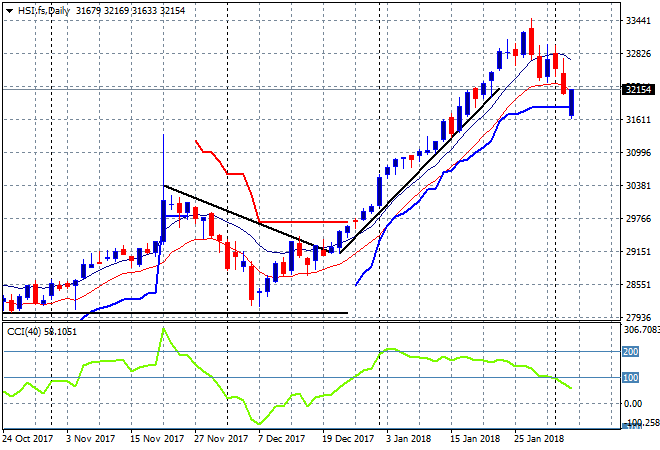
Task: Click the 33441 price axis label
Action: tap(638, 21)
